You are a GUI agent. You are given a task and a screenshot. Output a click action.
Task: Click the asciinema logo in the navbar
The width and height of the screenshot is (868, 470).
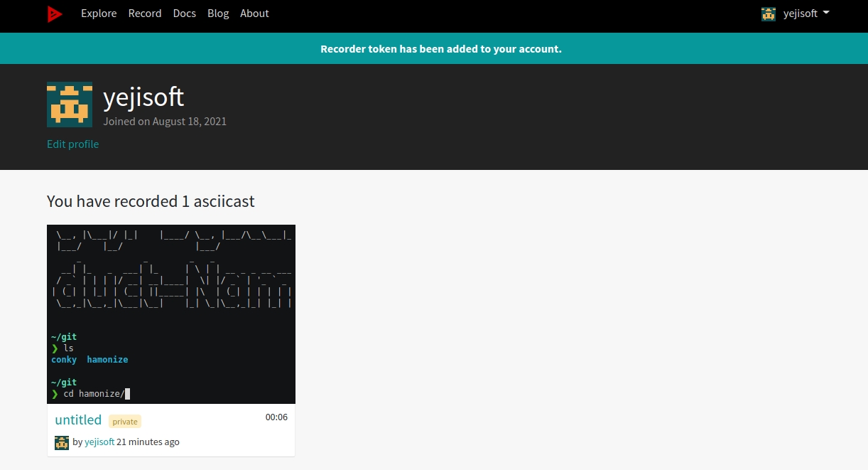tap(55, 14)
